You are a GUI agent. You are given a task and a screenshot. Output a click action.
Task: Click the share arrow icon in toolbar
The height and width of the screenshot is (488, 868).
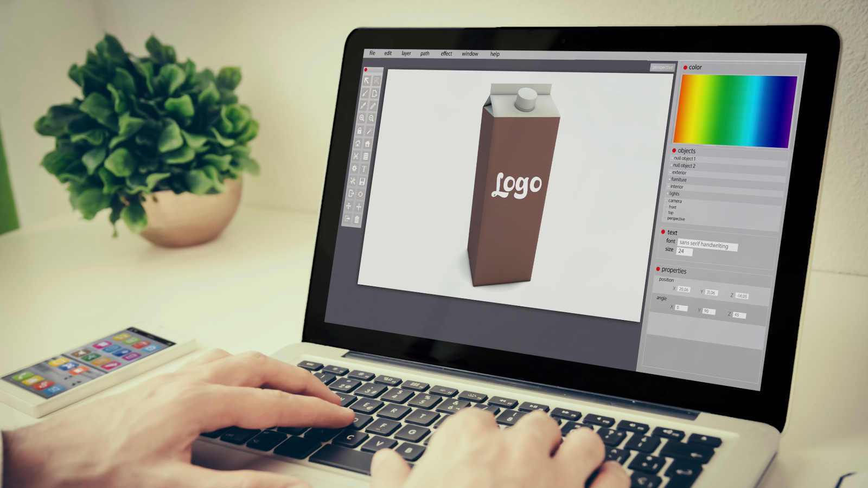[x=347, y=219]
